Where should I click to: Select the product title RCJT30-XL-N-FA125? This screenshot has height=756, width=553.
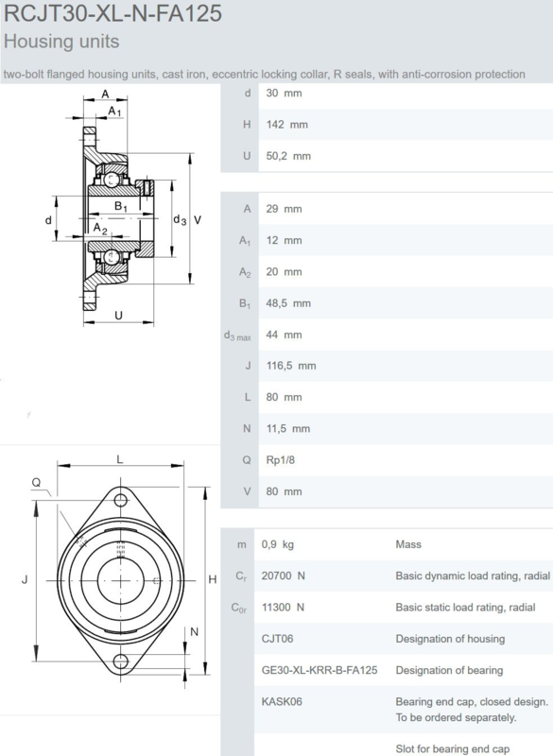click(112, 12)
